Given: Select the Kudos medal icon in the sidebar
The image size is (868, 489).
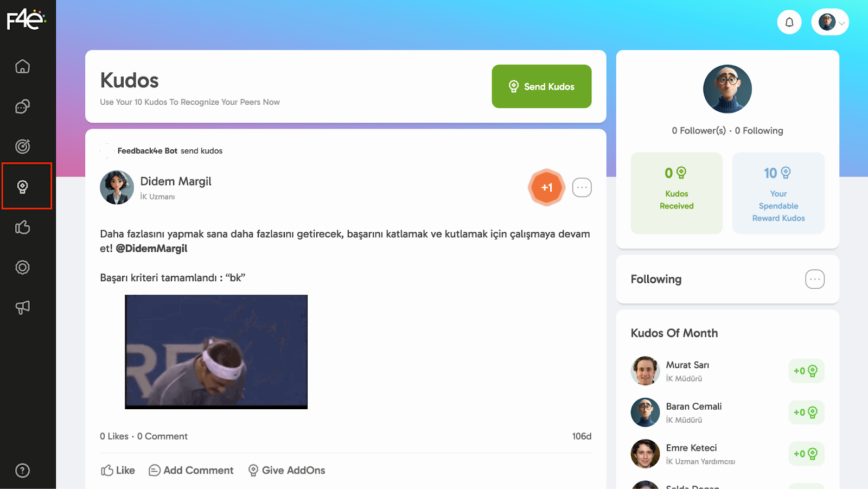Looking at the screenshot, I should pyautogui.click(x=22, y=187).
